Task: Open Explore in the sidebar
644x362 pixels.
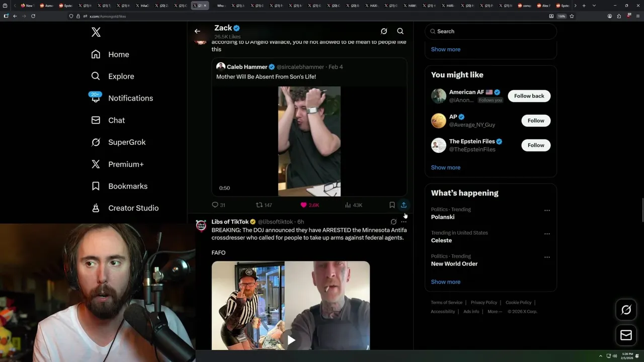Action: [x=113, y=76]
